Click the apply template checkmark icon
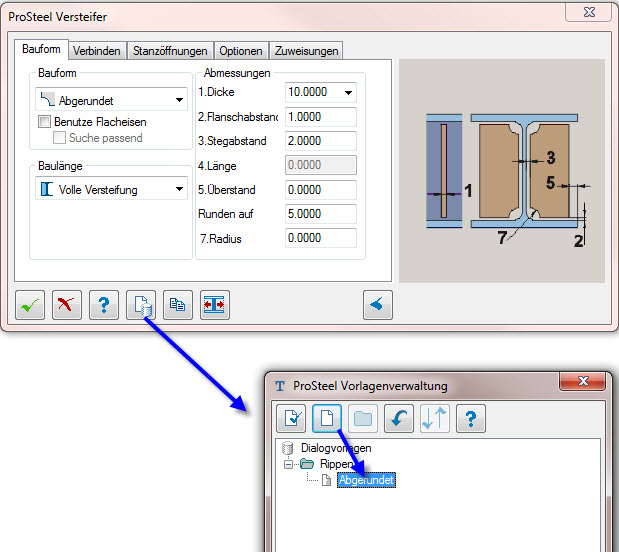 point(291,419)
